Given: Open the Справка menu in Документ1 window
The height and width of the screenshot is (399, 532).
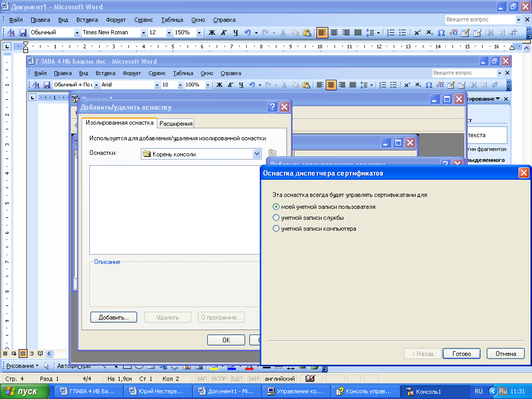Looking at the screenshot, I should [224, 20].
